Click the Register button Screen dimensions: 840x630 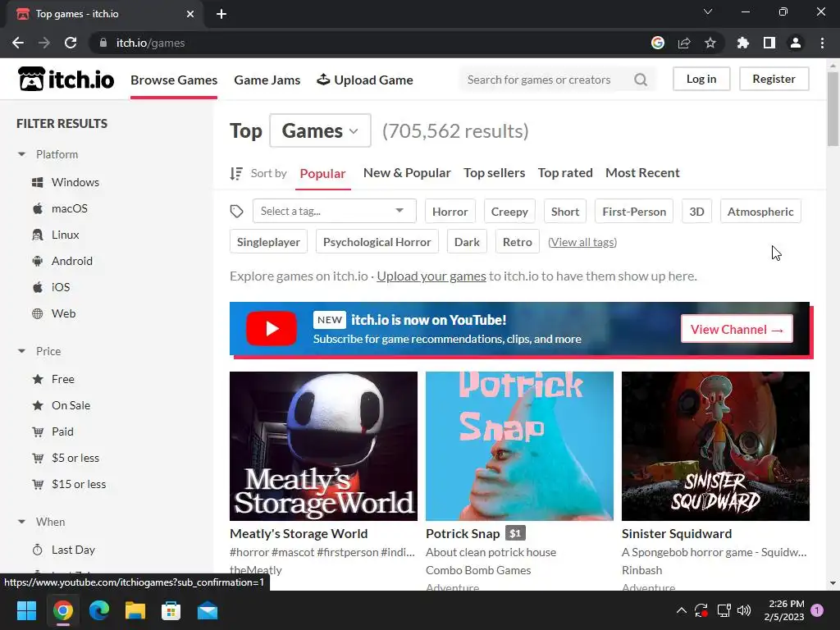tap(774, 80)
